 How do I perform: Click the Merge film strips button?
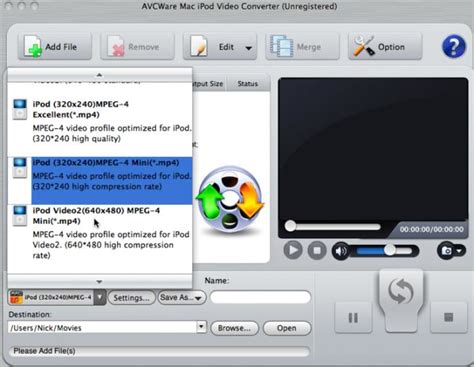pyautogui.click(x=302, y=47)
